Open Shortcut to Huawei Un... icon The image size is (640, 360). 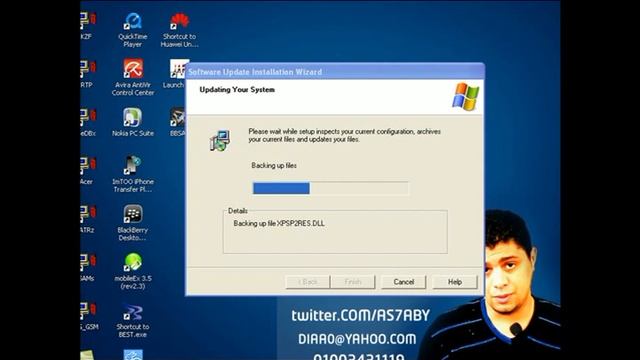click(x=180, y=30)
